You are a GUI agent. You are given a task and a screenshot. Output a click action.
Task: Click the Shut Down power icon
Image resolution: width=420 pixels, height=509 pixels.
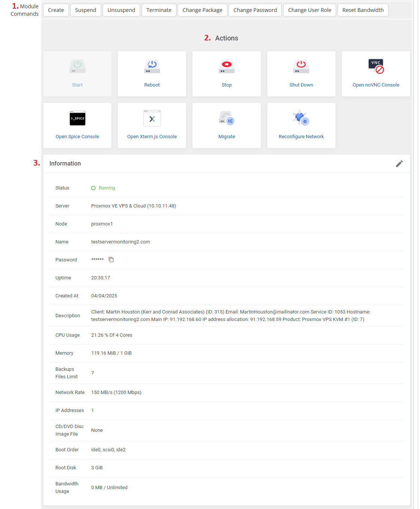[301, 66]
